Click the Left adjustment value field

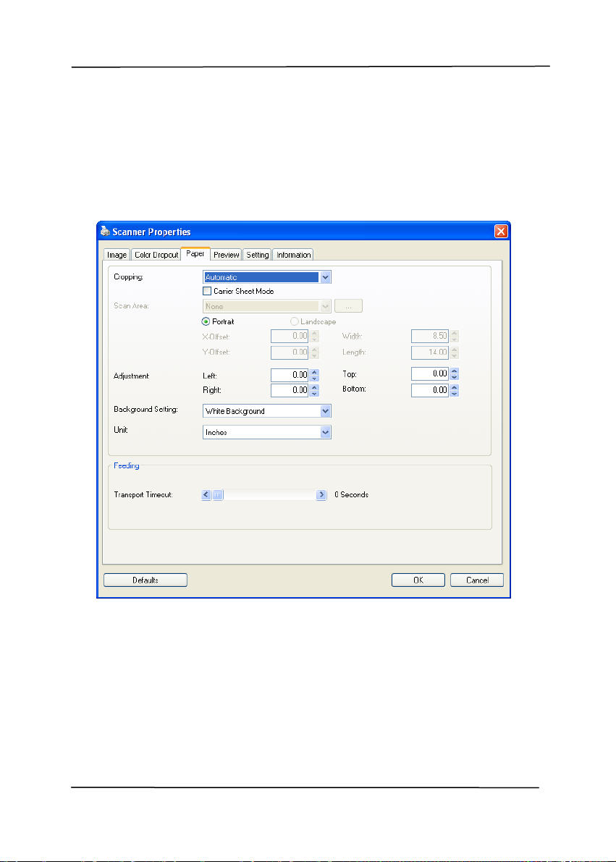click(x=290, y=375)
